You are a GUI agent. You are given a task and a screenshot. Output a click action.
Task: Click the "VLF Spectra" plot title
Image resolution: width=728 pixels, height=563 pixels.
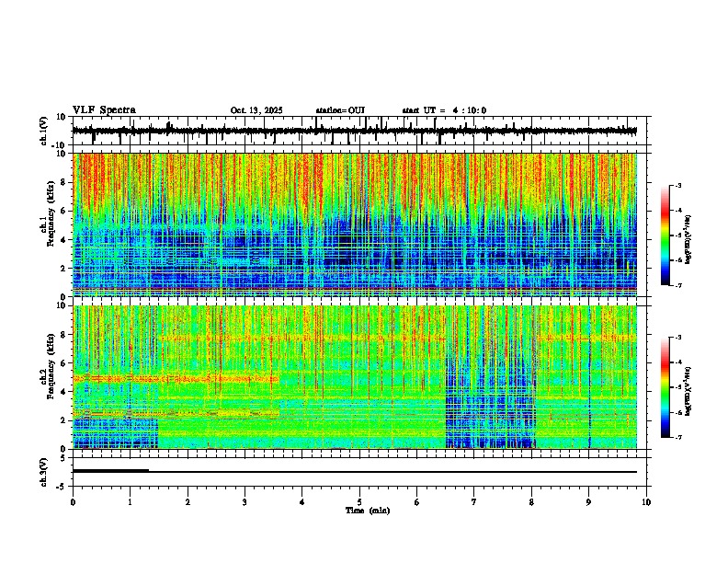(x=104, y=110)
